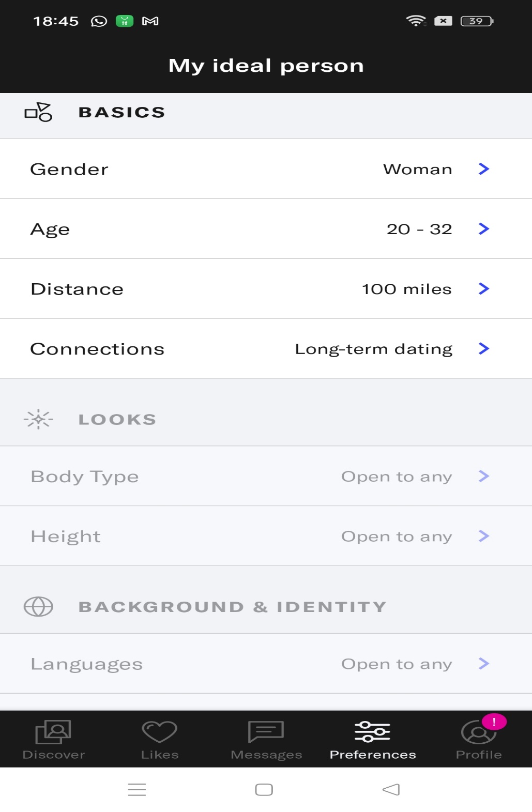The width and height of the screenshot is (532, 812).
Task: Open Profile with notification badge
Action: 479,732
